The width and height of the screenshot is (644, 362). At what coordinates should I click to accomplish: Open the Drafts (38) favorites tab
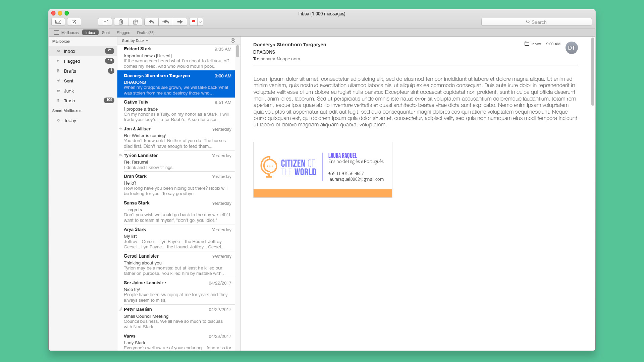[x=146, y=33]
